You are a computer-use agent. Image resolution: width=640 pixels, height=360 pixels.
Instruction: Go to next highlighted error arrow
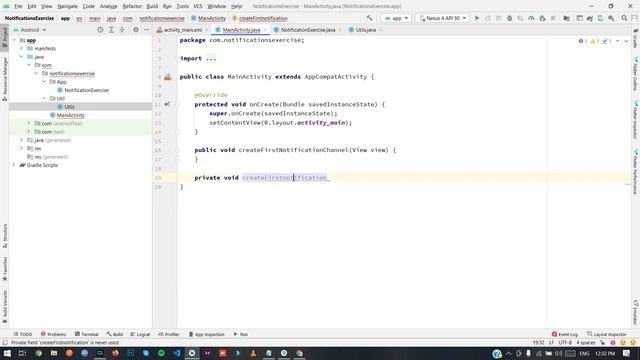(x=626, y=41)
